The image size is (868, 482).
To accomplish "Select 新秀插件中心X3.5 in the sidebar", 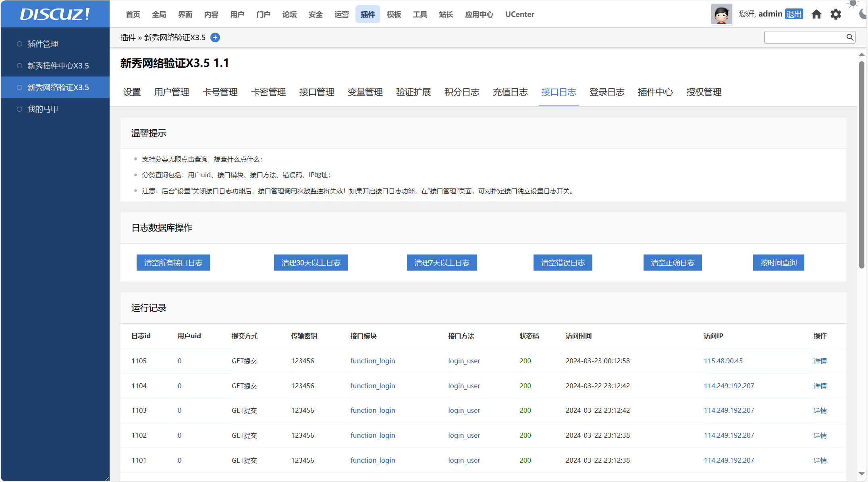I will [55, 66].
